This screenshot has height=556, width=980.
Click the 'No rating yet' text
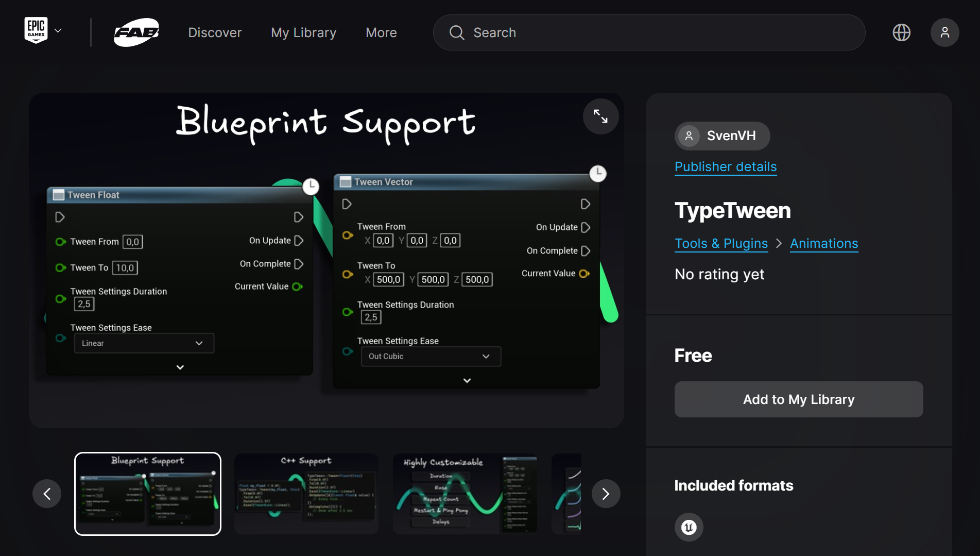pyautogui.click(x=719, y=274)
